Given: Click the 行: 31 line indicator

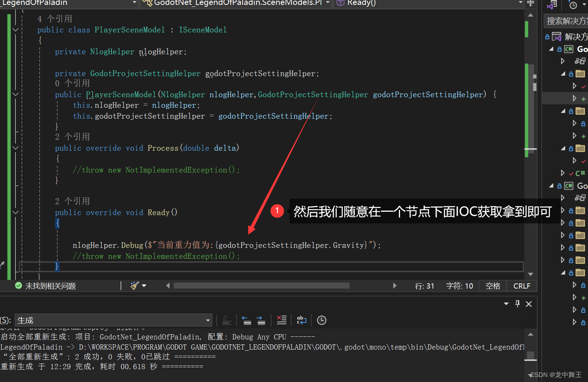Looking at the screenshot, I should click(425, 286).
